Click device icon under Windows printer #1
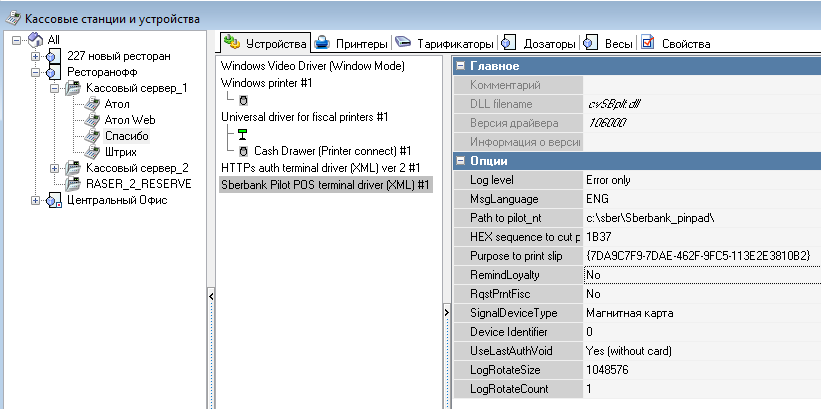 pos(243,100)
